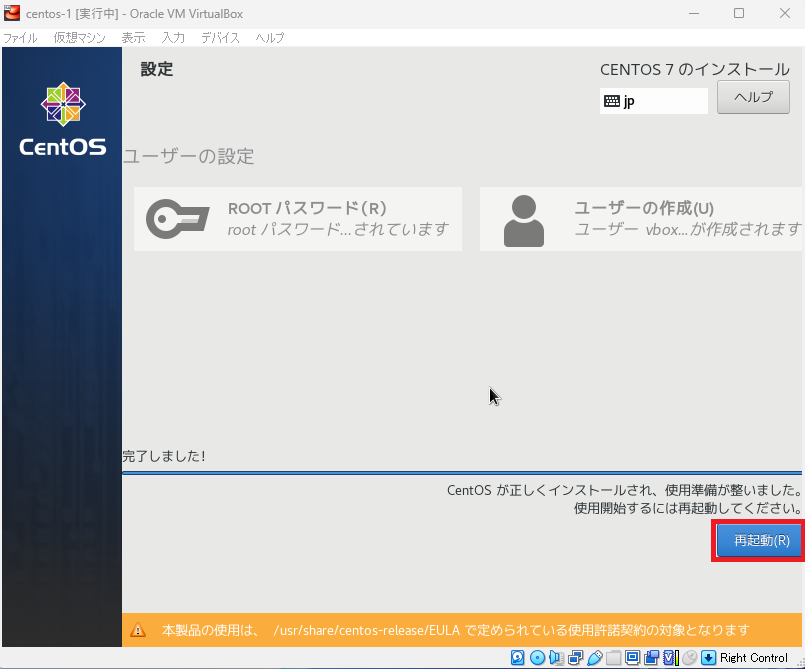Click the 完了しました! status text
805x669 pixels.
pyautogui.click(x=164, y=456)
